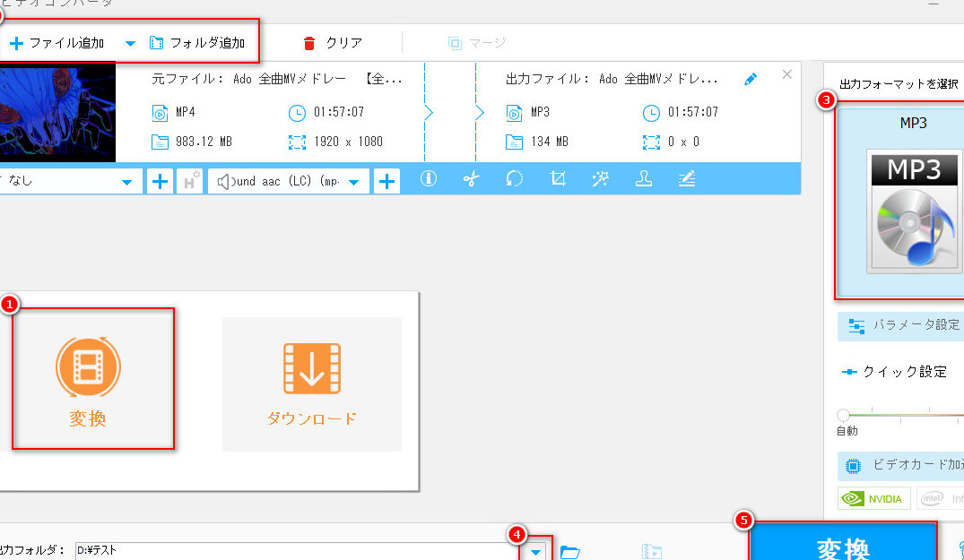Image resolution: width=964 pixels, height=560 pixels.
Task: Click the big blue 変換 convert button
Action: tap(843, 543)
